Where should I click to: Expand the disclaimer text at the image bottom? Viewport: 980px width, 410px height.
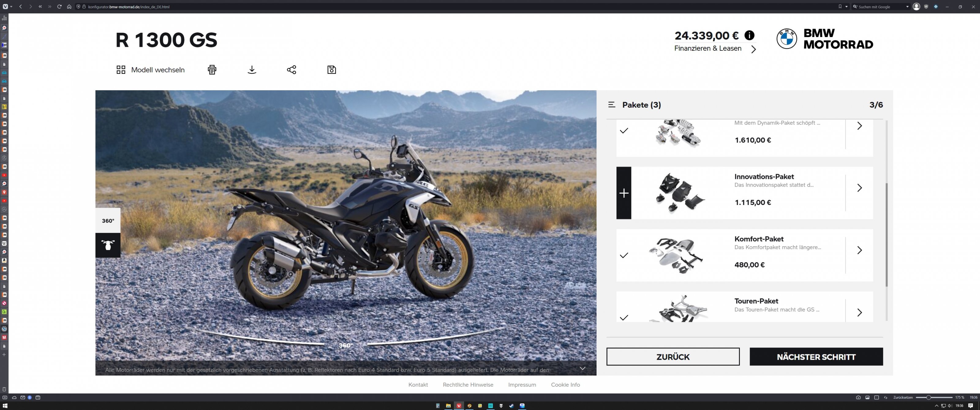582,368
